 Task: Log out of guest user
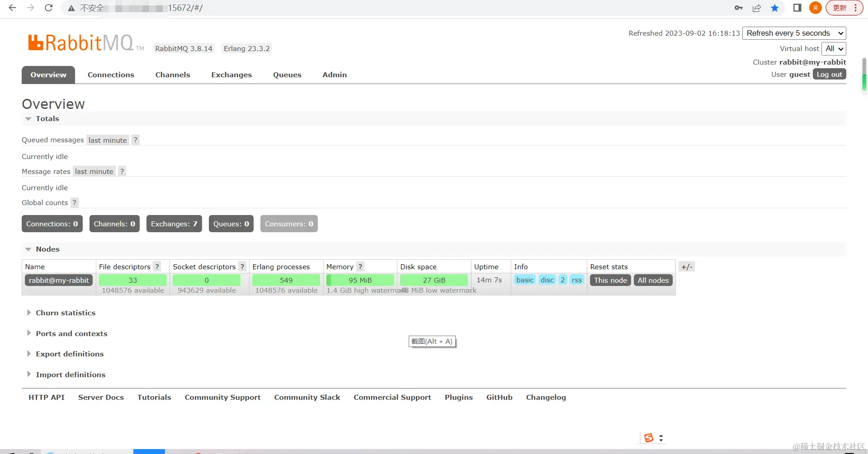point(830,74)
